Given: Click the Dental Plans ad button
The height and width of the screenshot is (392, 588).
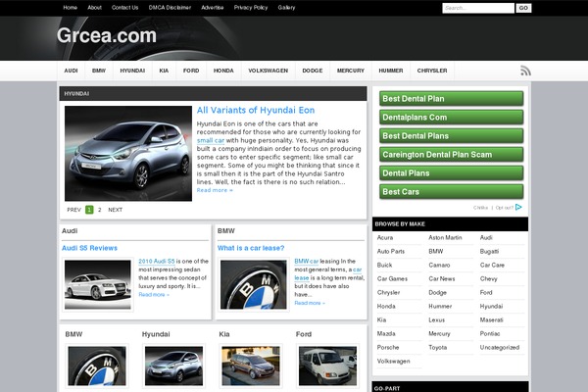Looking at the screenshot, I should coord(451,173).
